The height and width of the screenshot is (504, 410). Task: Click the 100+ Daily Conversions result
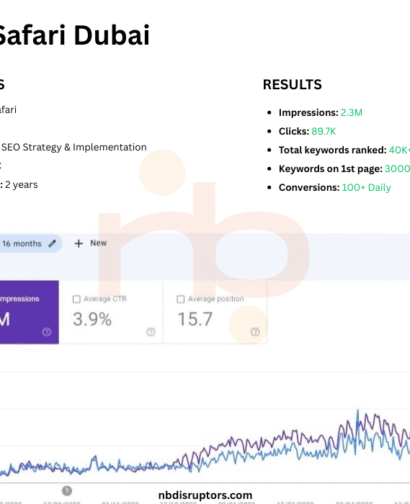(366, 187)
